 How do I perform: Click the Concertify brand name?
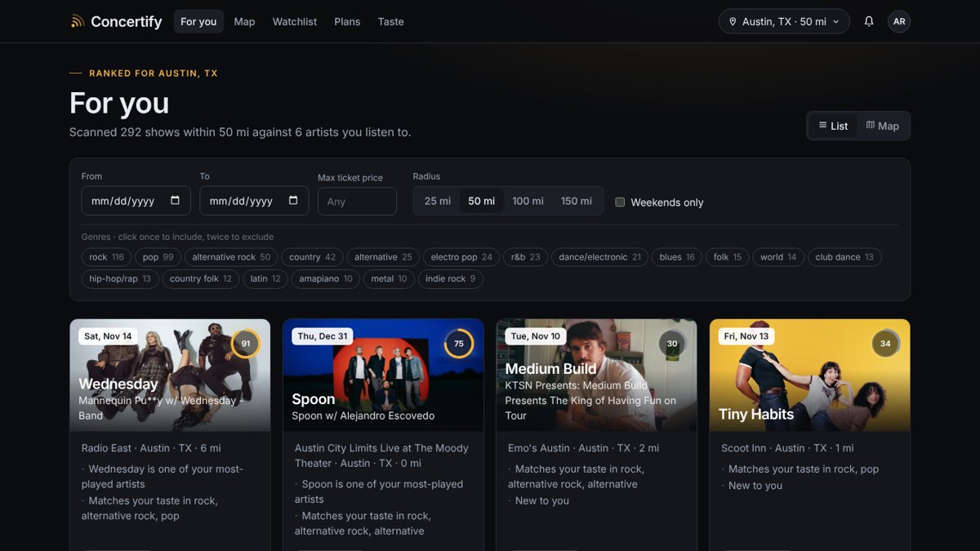[126, 21]
